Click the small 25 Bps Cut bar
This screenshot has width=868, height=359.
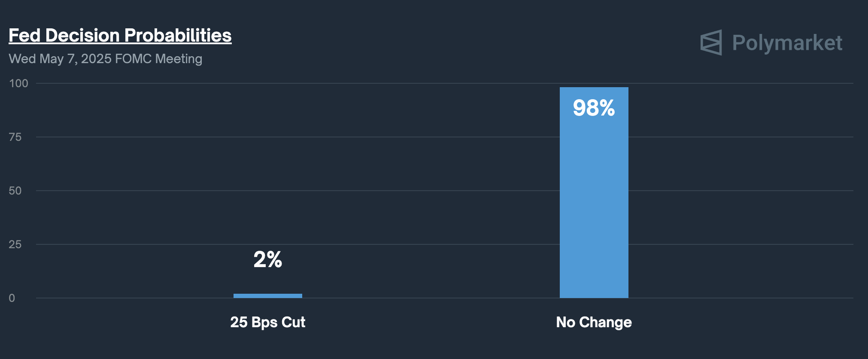tap(268, 295)
